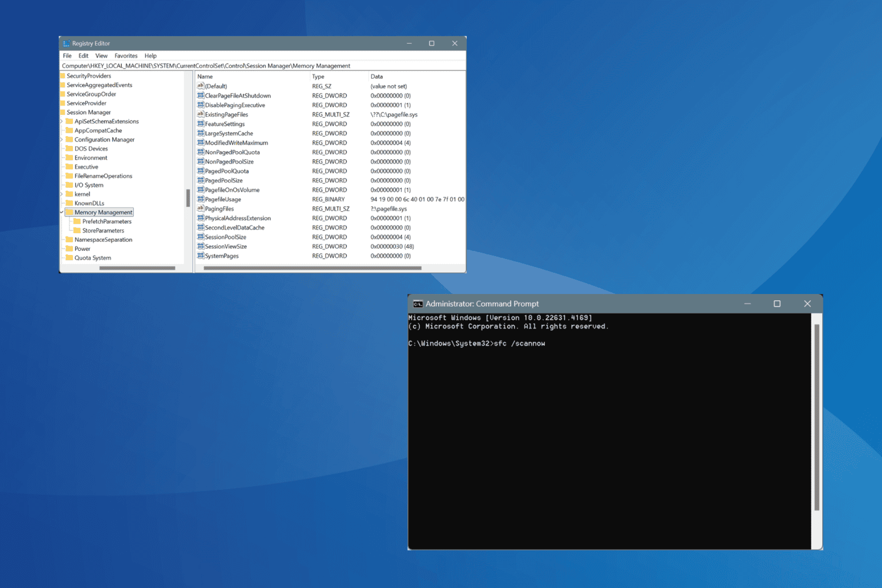
Task: Select the Session Manager tree key
Action: [x=88, y=113]
